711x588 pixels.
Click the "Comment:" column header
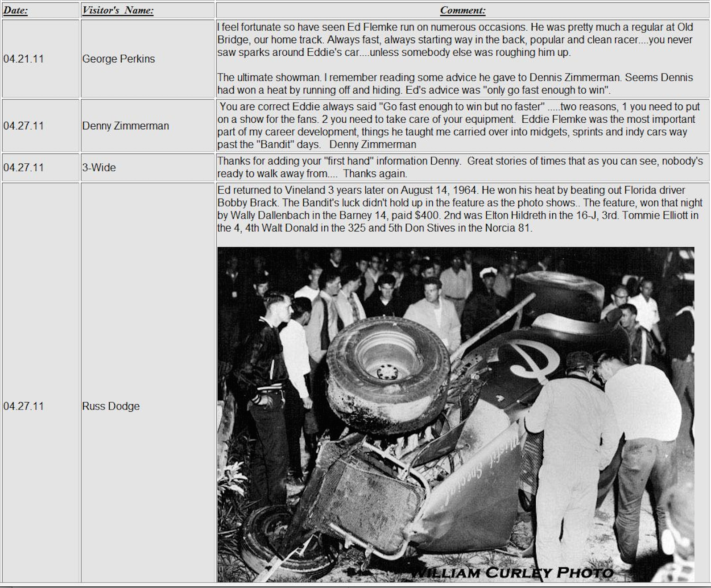[463, 10]
